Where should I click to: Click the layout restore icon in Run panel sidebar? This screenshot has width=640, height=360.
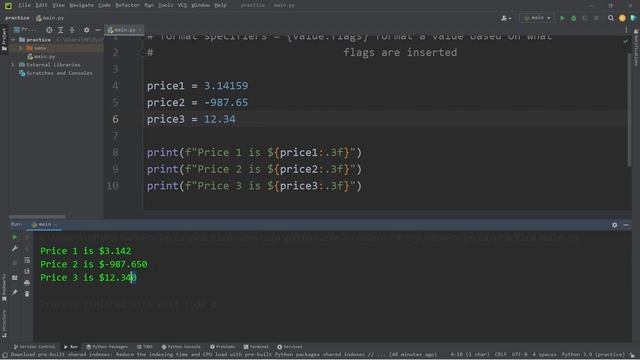15,278
